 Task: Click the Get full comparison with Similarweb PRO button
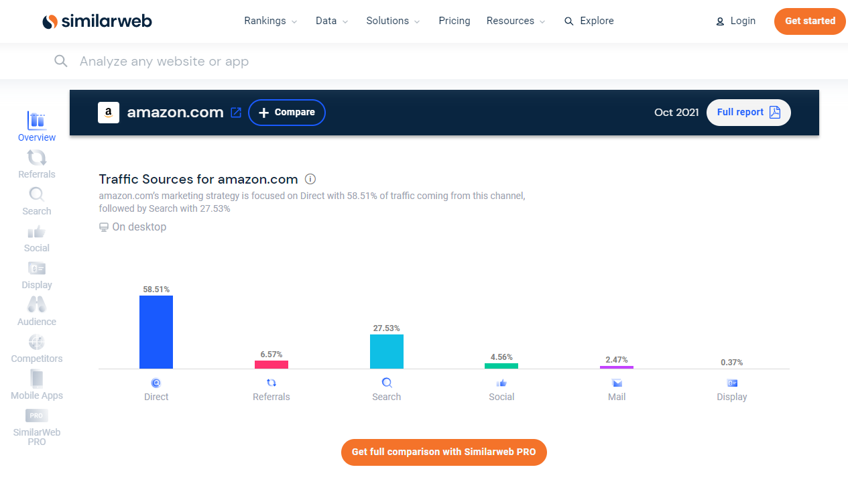(444, 452)
